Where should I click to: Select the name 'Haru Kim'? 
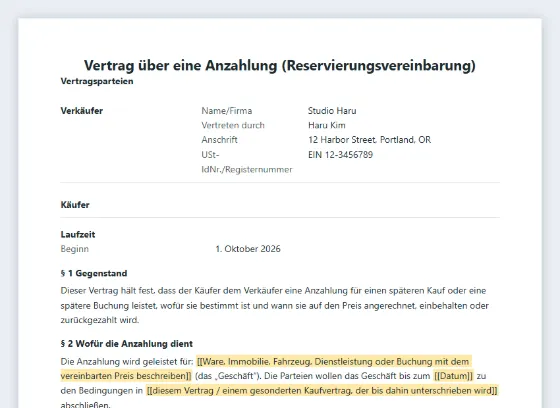tap(327, 125)
